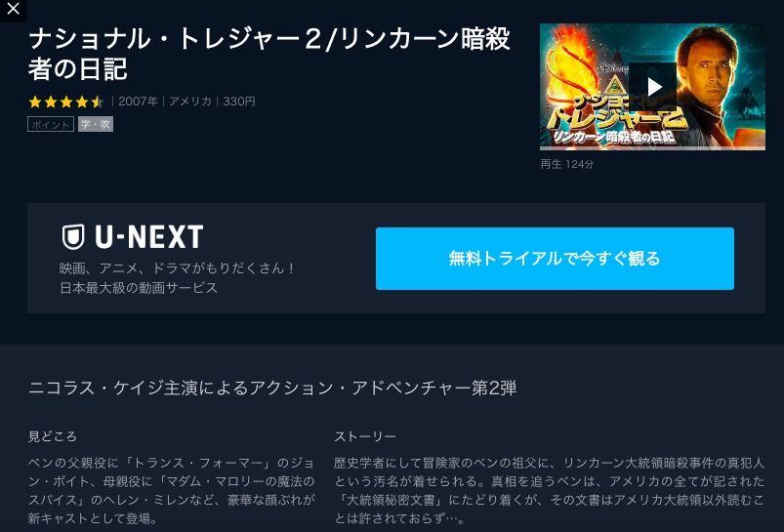Click the 330円 price label

click(239, 102)
